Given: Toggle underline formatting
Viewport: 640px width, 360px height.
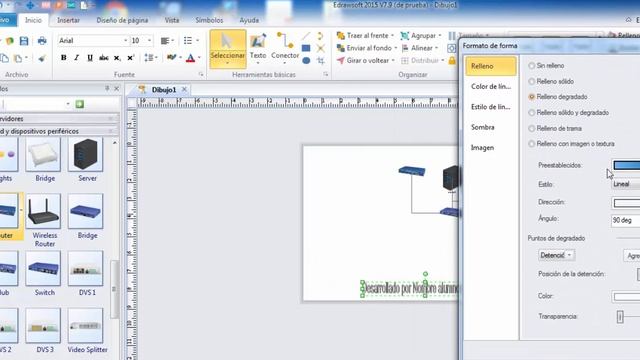Looking at the screenshot, I should pyautogui.click(x=90, y=58).
